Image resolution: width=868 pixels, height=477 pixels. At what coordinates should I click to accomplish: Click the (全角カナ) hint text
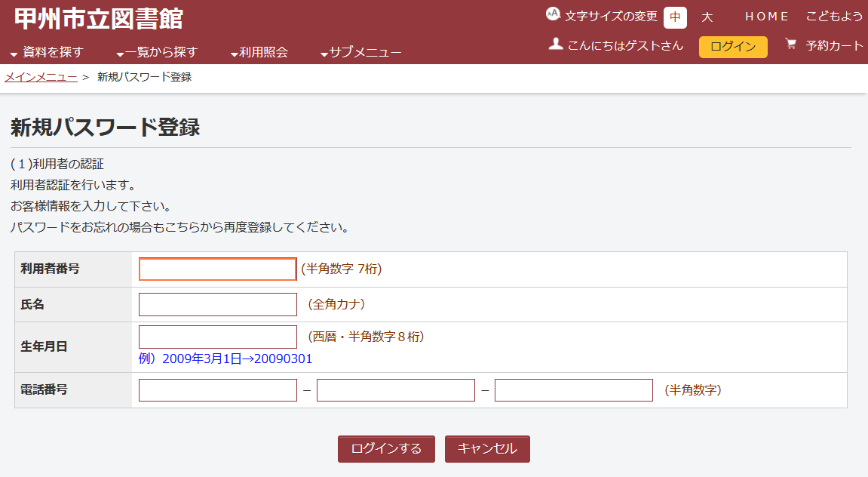[336, 304]
